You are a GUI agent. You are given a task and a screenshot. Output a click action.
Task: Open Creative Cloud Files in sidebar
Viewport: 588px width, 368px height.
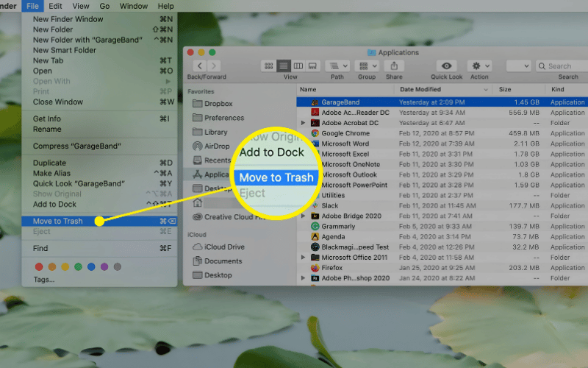[x=229, y=217]
